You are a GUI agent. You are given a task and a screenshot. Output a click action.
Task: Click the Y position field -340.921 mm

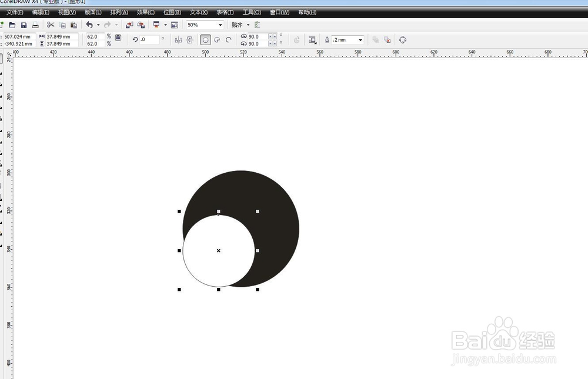coord(19,44)
